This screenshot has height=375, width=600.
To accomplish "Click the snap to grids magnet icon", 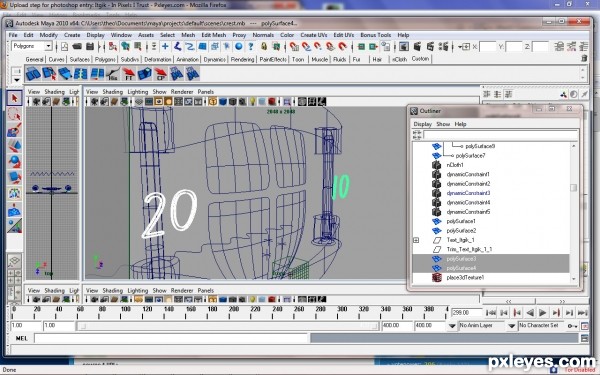I will [294, 47].
